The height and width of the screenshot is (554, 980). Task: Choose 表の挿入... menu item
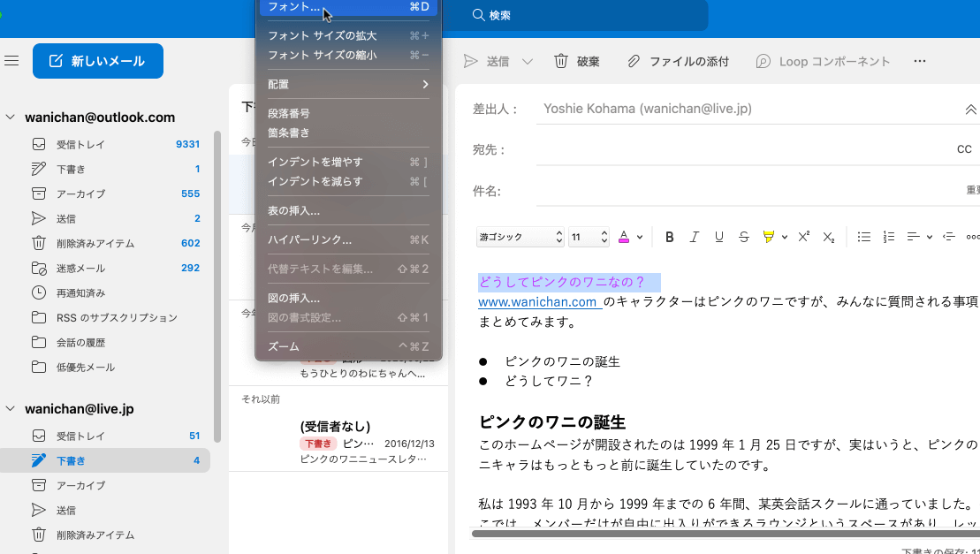coord(348,210)
